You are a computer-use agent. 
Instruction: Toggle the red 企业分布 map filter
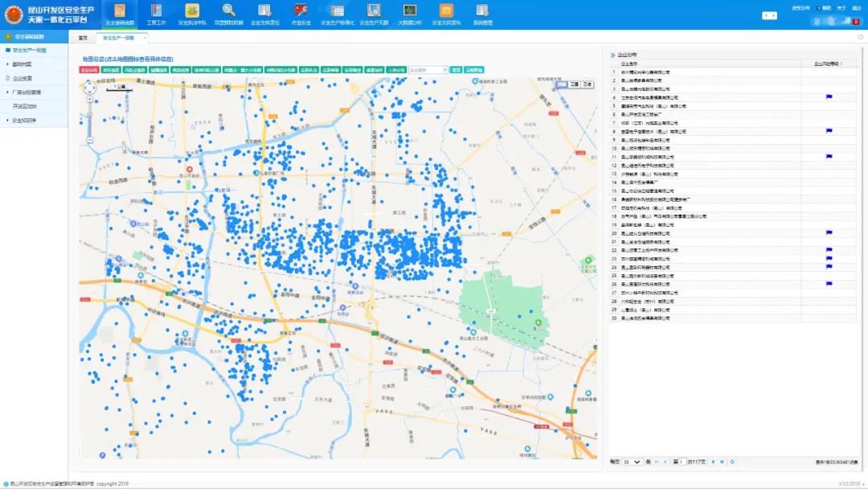[x=88, y=70]
